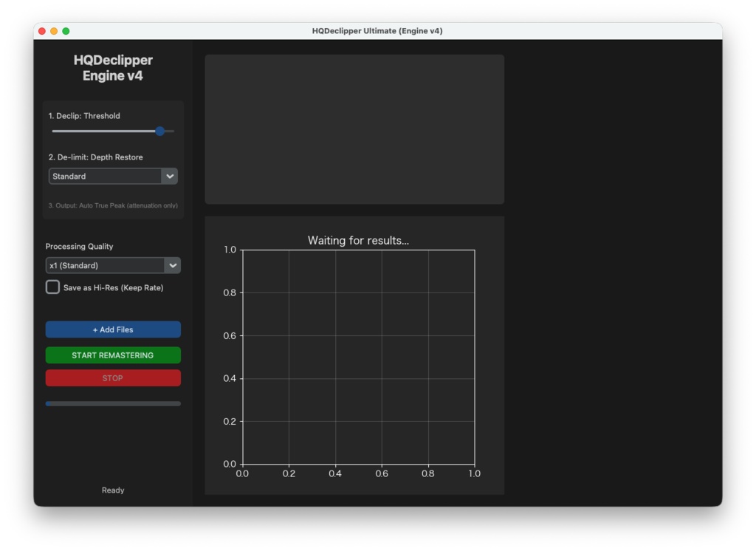Click '2. De-limit: Depth Restore' label

tap(95, 157)
